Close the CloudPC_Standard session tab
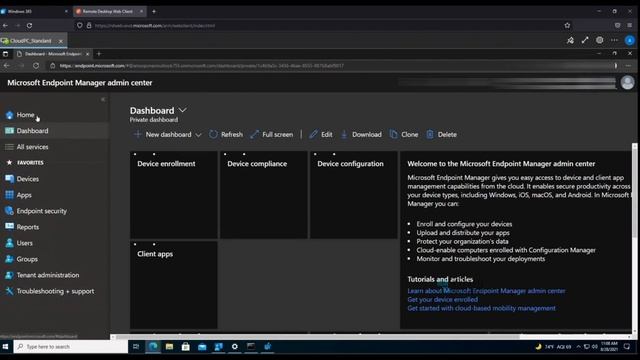 click(x=60, y=41)
